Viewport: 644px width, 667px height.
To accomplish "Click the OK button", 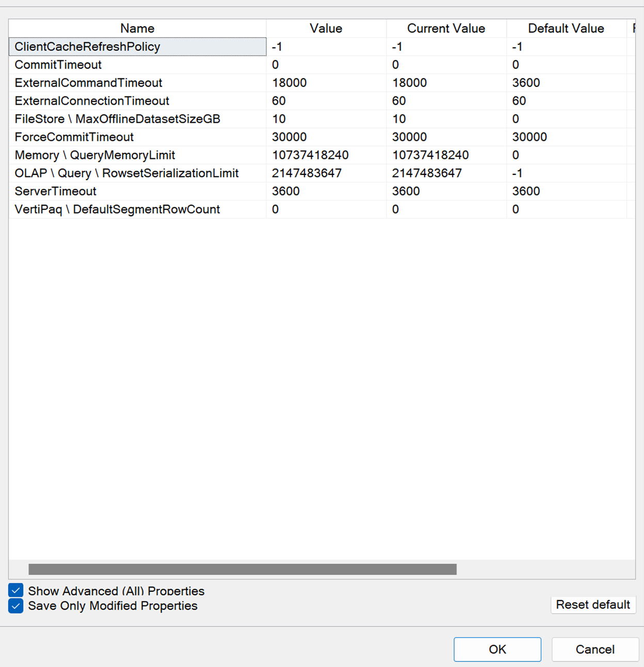I will 497,649.
